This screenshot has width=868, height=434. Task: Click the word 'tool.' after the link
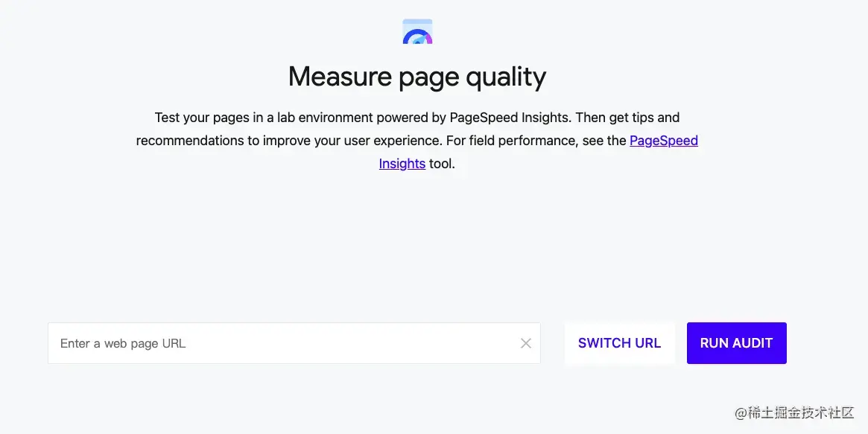442,163
